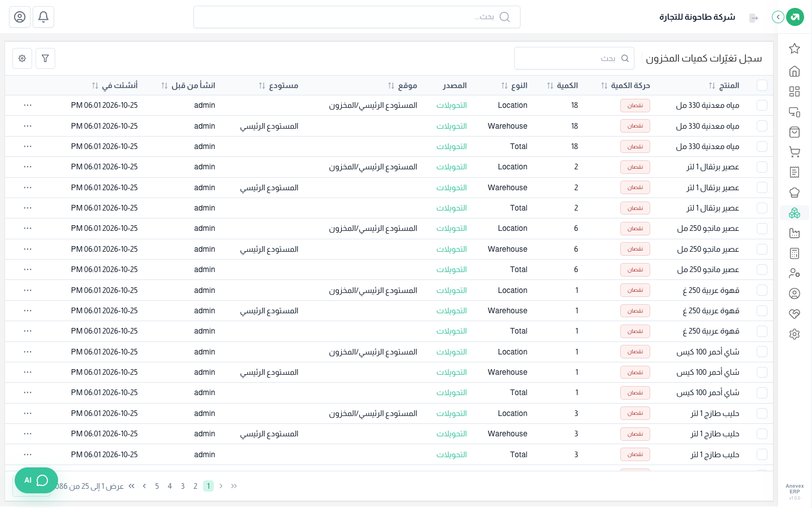Go to the home icon in sidebar
Viewport: 812px width, 508px height.
tap(795, 71)
